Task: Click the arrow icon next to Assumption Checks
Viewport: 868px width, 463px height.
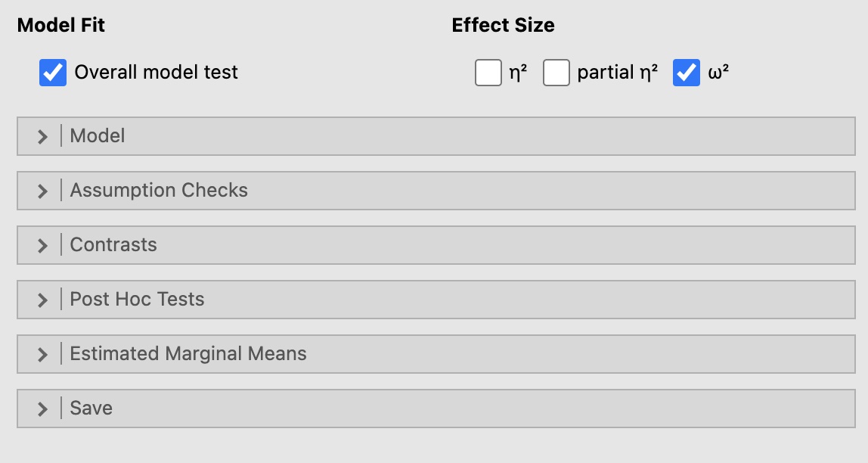Action: point(43,191)
